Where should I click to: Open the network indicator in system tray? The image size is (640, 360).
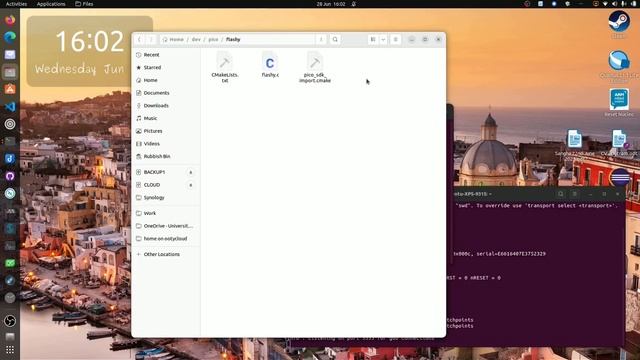(605, 4)
